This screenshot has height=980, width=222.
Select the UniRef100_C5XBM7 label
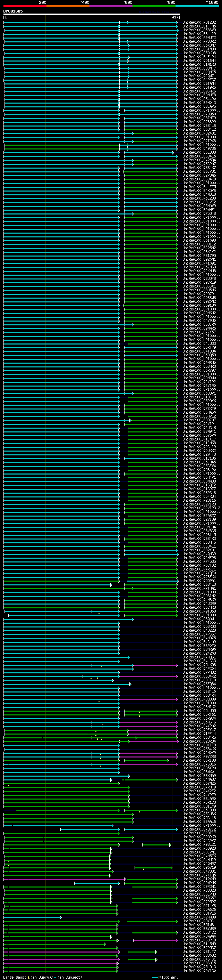click(x=199, y=45)
